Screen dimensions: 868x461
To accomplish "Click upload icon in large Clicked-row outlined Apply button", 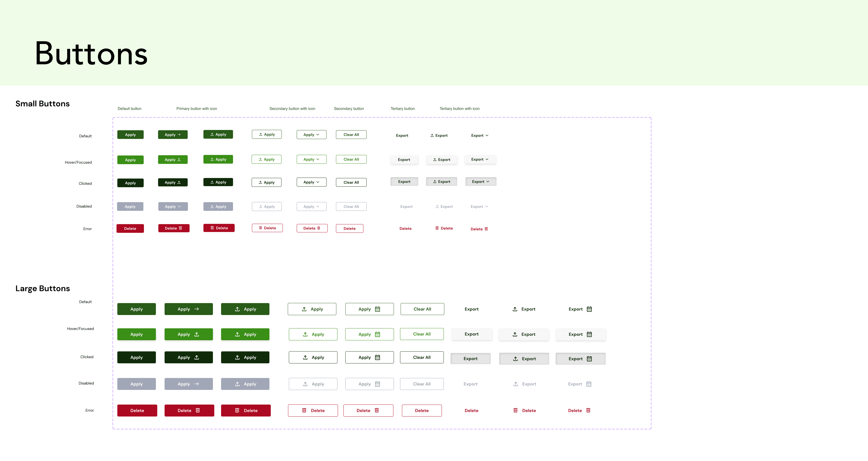I will pos(305,357).
